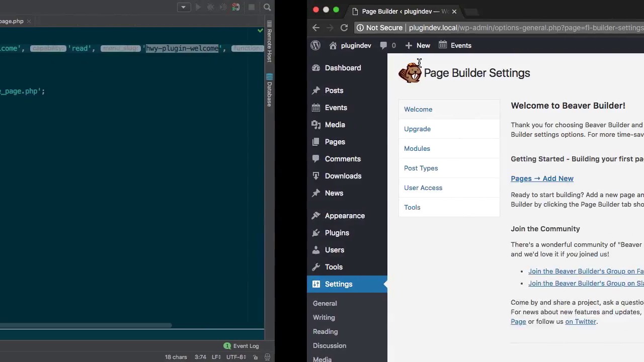644x362 pixels.
Task: Click the 3:74 cursor position indicator
Action: [200, 357]
